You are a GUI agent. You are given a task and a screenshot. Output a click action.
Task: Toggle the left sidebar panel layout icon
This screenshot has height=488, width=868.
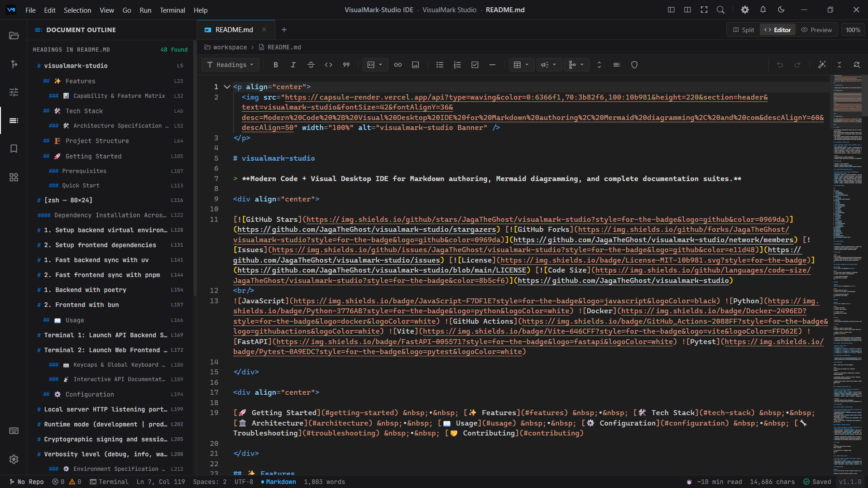coord(671,10)
